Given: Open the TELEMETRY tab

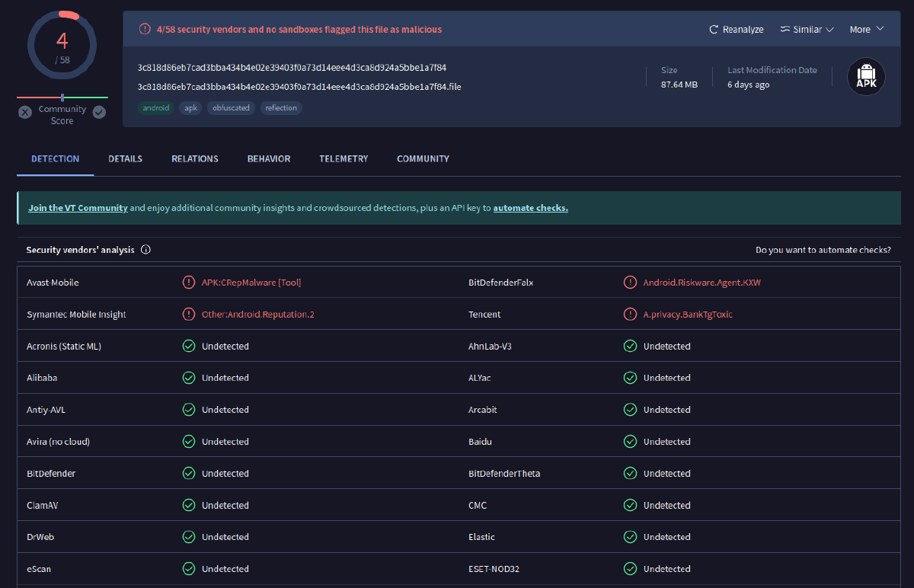Looking at the screenshot, I should 344,159.
